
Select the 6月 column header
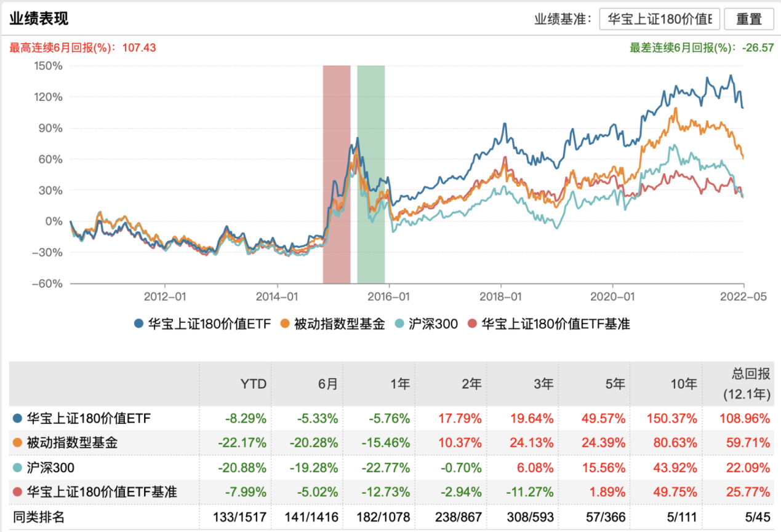pos(328,384)
